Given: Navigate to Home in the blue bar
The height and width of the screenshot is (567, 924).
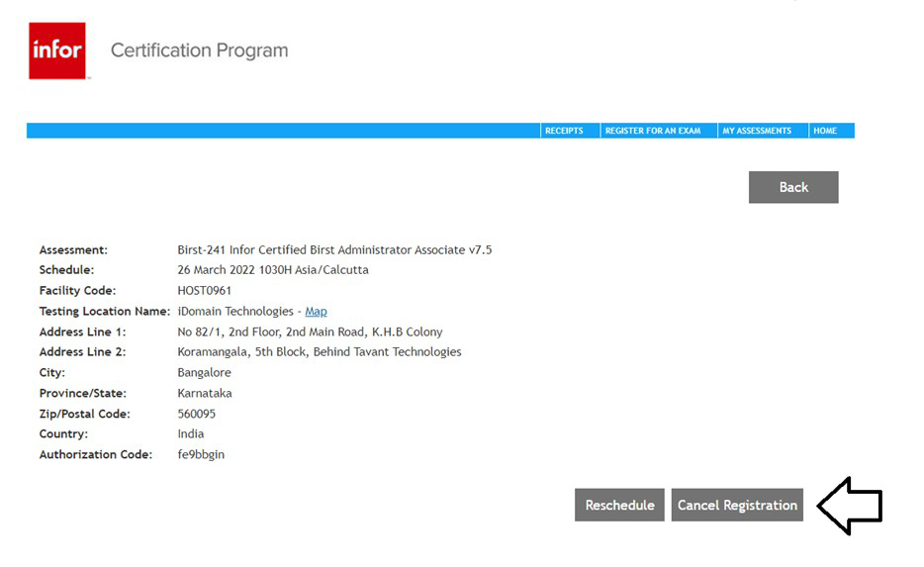Looking at the screenshot, I should coord(825,131).
